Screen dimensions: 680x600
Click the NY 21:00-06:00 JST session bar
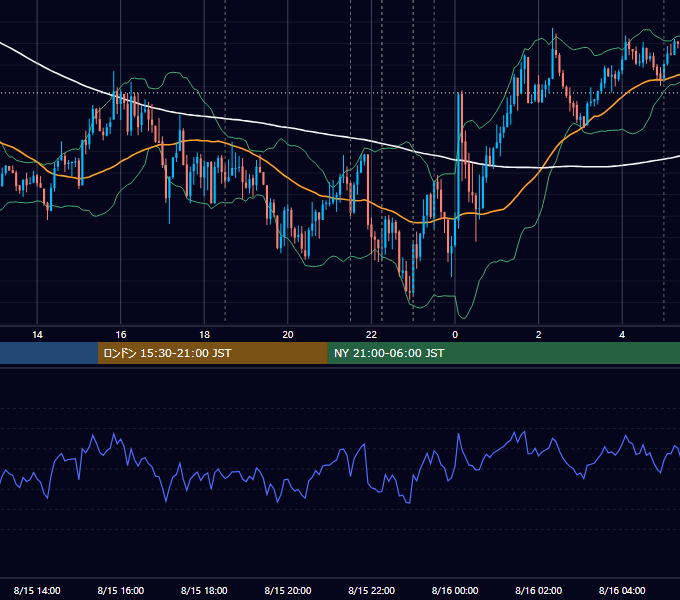503,353
